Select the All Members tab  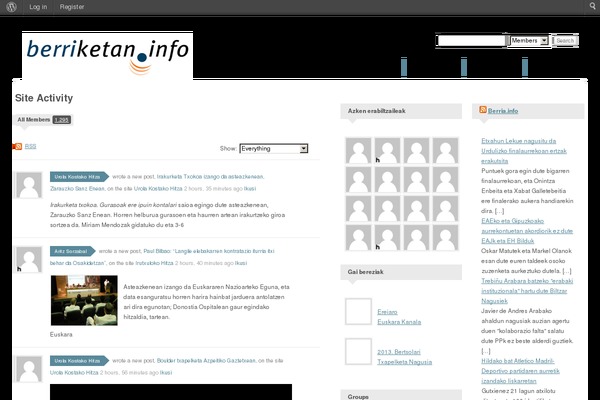(43, 120)
